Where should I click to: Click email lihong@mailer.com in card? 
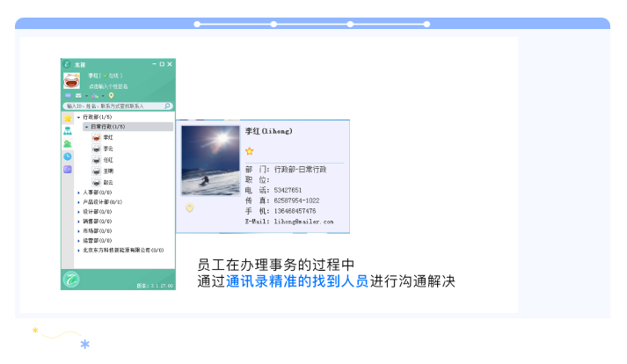(303, 222)
